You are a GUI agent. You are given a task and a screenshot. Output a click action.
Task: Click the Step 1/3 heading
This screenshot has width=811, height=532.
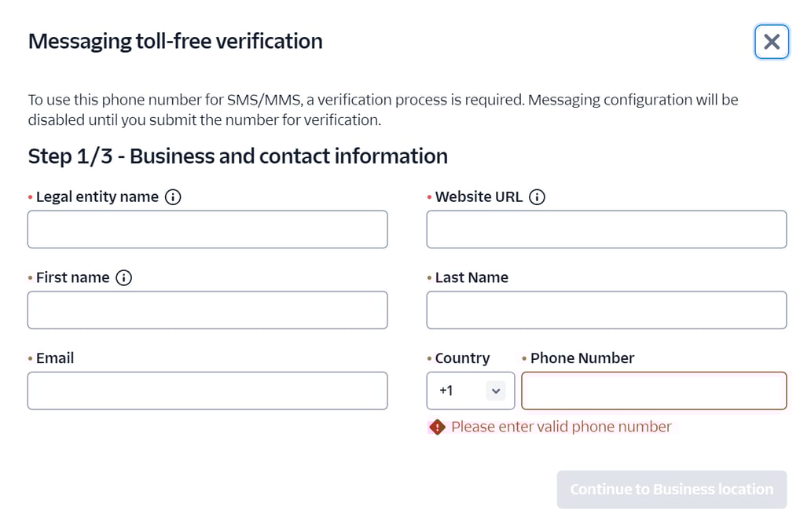coord(237,156)
